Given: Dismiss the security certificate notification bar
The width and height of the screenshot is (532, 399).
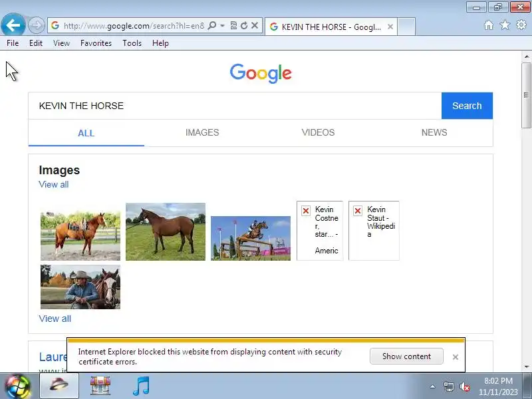Looking at the screenshot, I should [456, 357].
